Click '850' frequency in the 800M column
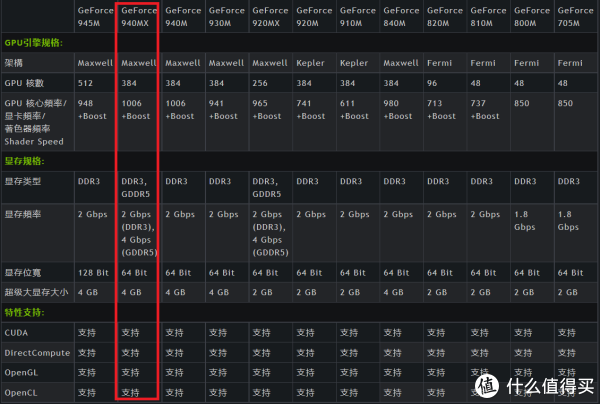 tap(522, 103)
